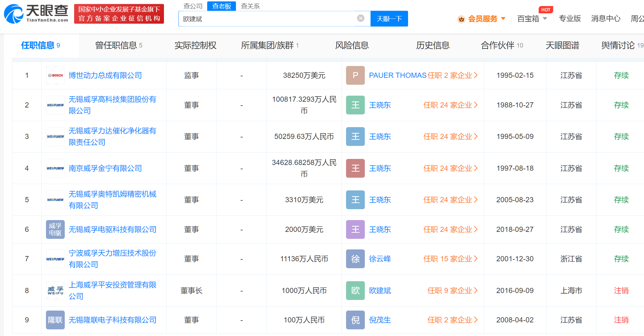
Task: Switch to the 查关系 search tab
Action: pyautogui.click(x=250, y=6)
